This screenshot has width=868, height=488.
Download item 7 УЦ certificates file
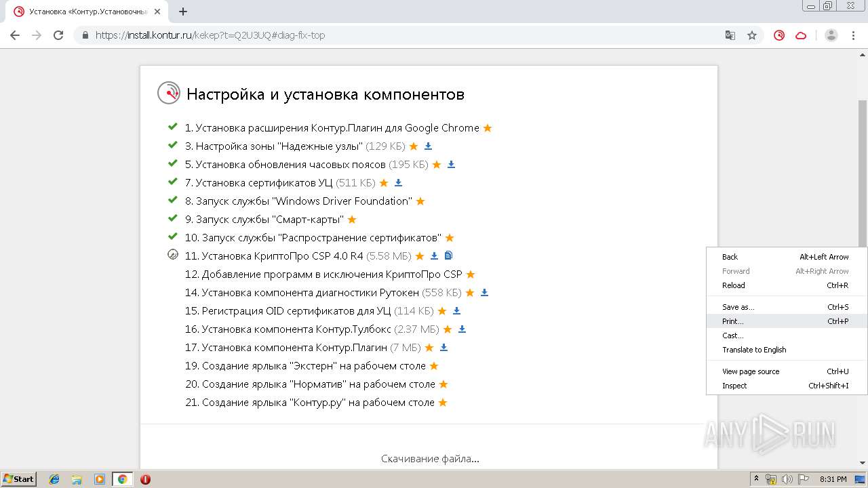398,183
